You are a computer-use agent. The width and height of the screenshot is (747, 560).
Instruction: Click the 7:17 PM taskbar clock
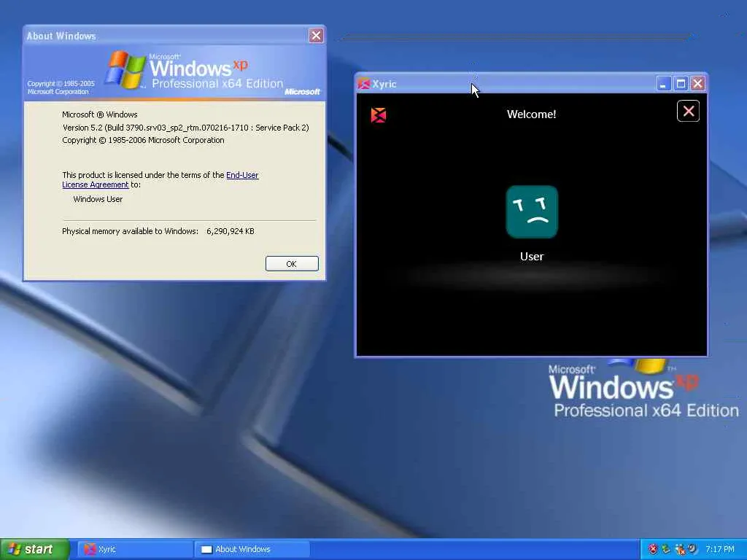click(720, 549)
